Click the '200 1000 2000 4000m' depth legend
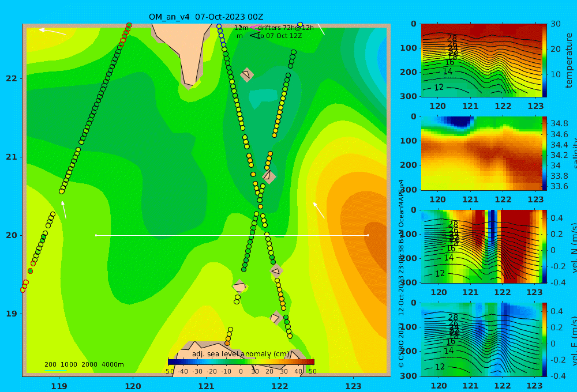The width and height of the screenshot is (577, 392). pos(84,364)
